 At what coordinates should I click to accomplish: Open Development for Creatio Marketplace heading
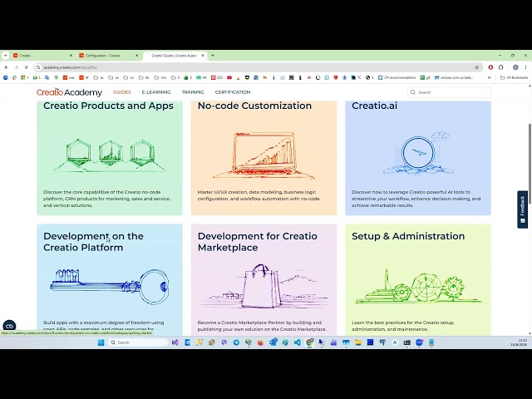coord(257,242)
